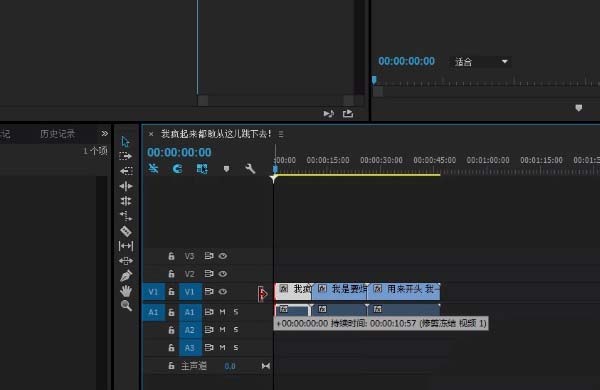
Task: Solo track A3
Action: 236,348
